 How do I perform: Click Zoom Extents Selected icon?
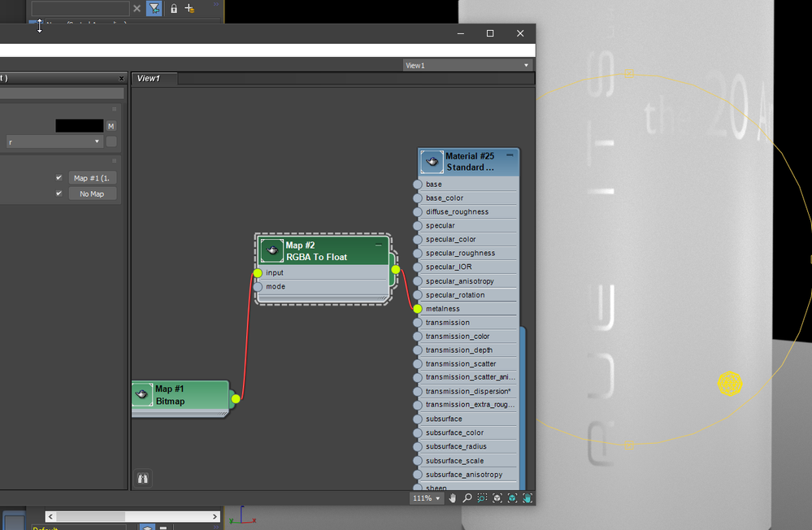pyautogui.click(x=513, y=498)
